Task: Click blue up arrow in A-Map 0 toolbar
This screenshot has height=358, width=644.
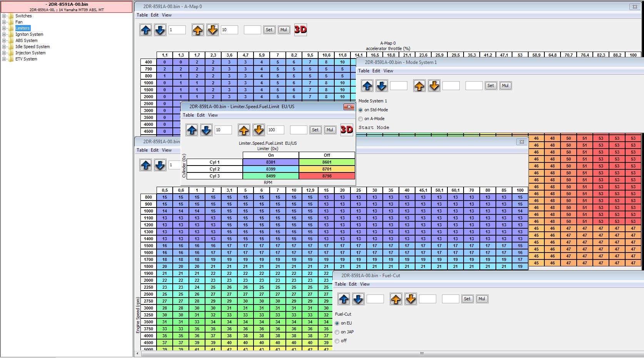Action: coord(146,30)
